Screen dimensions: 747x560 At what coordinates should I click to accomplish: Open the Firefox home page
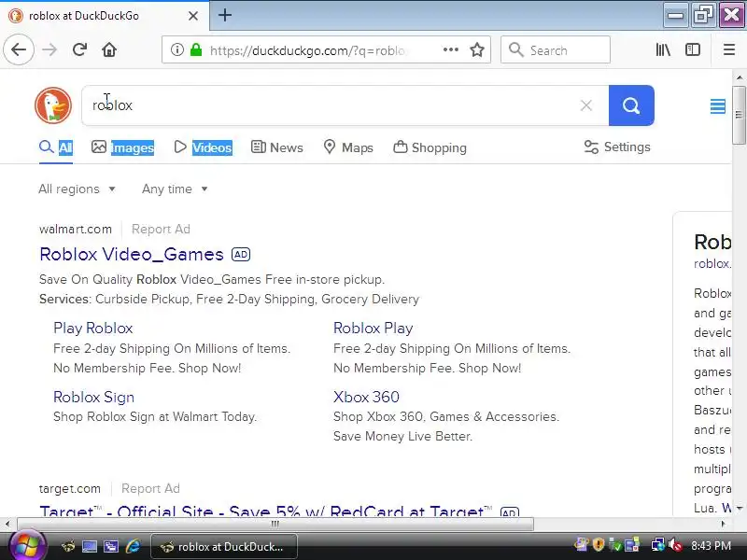coord(109,49)
